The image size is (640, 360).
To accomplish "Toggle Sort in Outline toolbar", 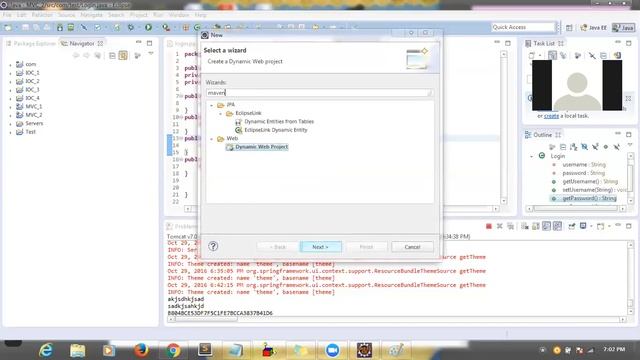I will point(574,147).
